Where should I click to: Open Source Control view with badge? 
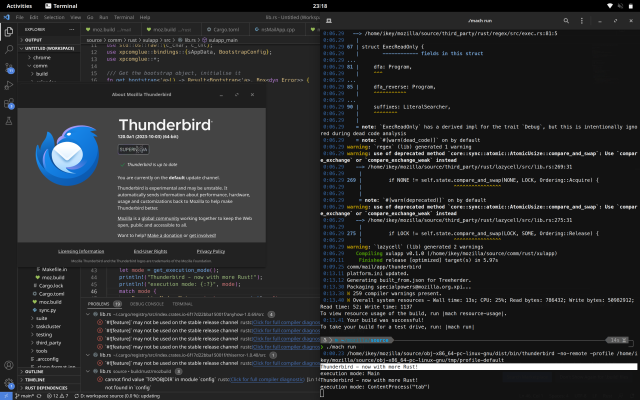coord(9,68)
